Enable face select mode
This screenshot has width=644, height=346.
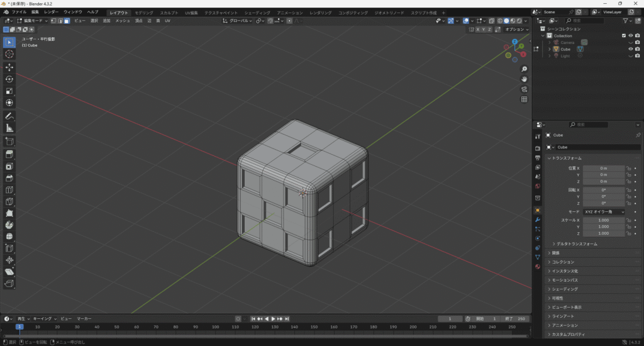(x=67, y=21)
